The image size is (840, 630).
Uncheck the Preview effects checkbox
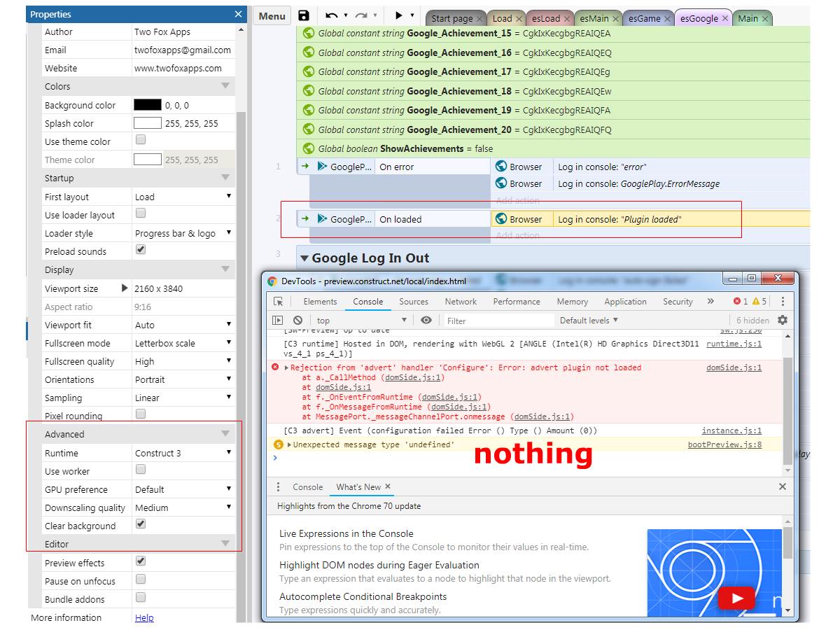coord(140,561)
